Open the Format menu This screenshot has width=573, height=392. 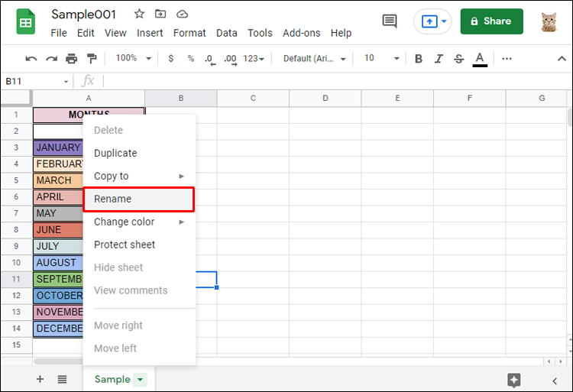tap(189, 33)
